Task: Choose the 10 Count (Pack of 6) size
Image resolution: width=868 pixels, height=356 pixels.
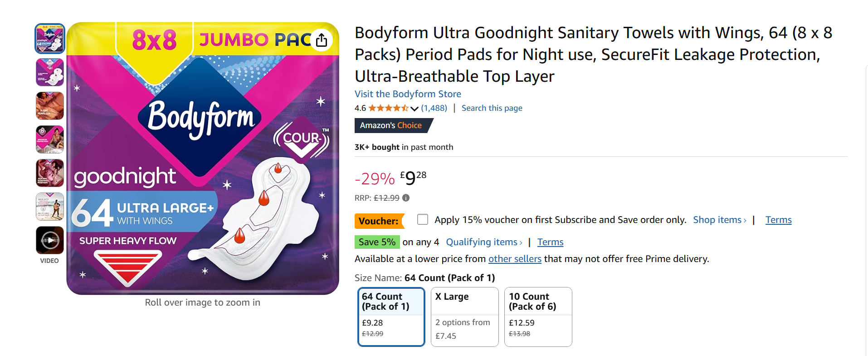Action: point(538,316)
